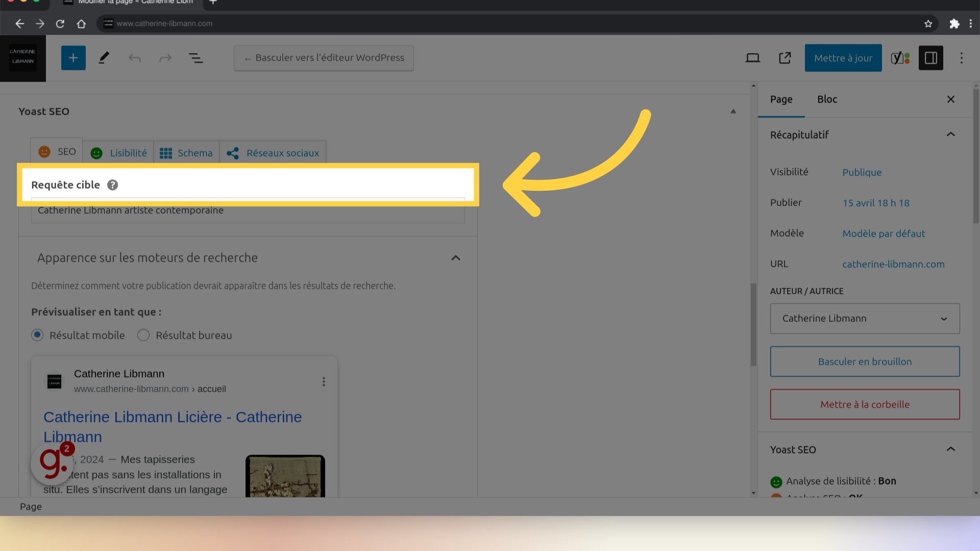Viewport: 980px width, 551px height.
Task: Go back using the browser back arrow
Action: (x=19, y=23)
